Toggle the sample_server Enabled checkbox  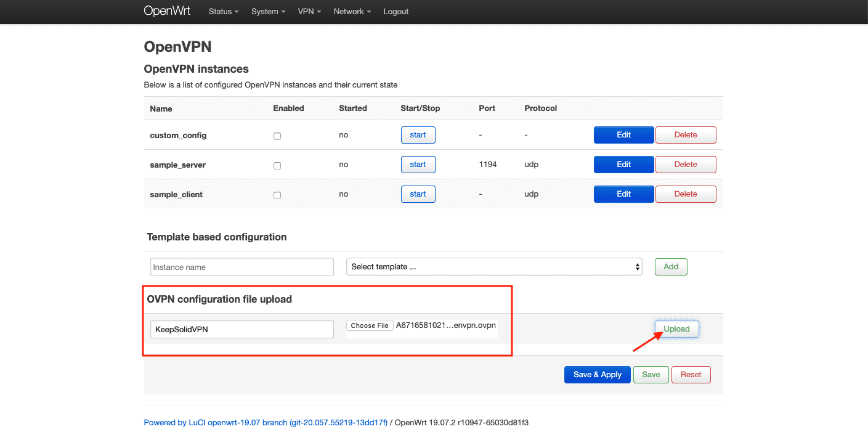pos(277,166)
